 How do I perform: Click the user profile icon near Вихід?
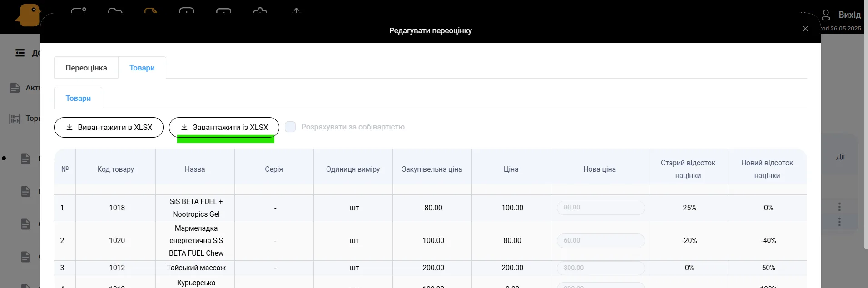click(826, 15)
